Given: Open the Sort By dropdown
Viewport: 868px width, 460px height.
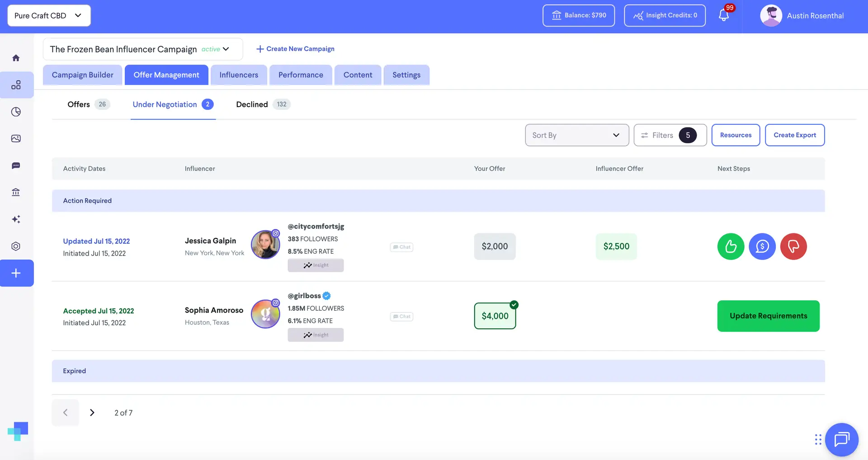Looking at the screenshot, I should [577, 135].
